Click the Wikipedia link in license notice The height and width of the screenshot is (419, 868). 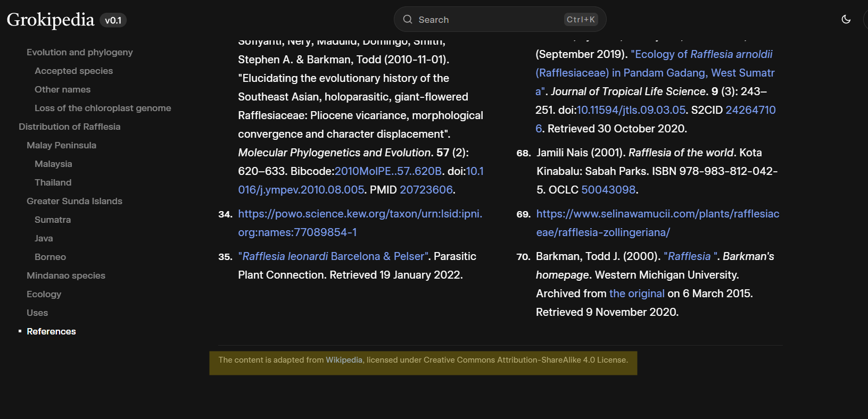click(x=344, y=360)
